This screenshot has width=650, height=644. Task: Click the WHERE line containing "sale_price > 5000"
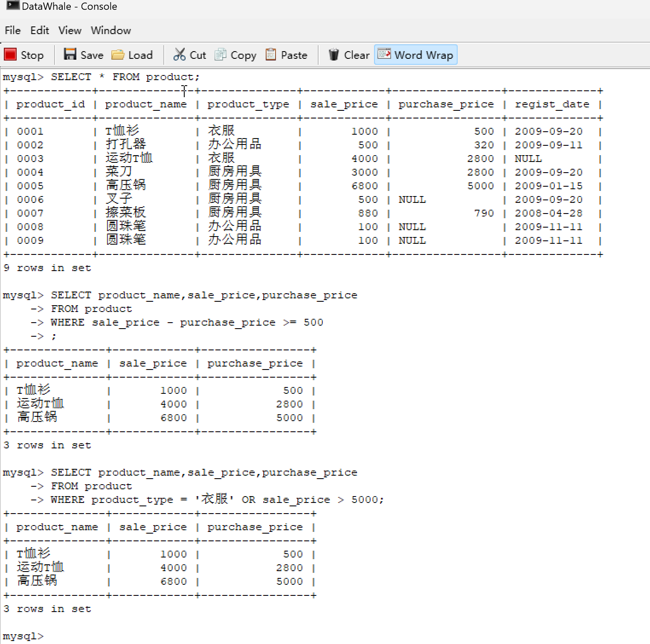(217, 499)
